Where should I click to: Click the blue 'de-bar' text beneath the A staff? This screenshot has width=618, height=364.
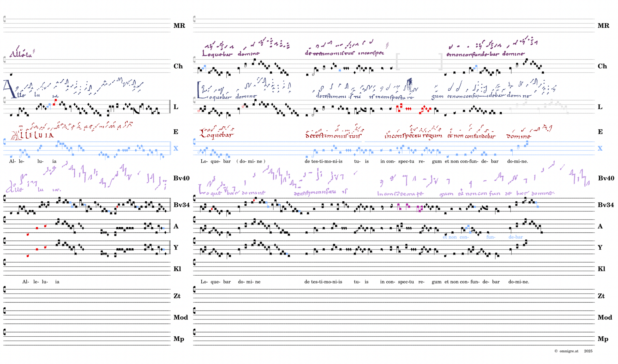[515, 237]
